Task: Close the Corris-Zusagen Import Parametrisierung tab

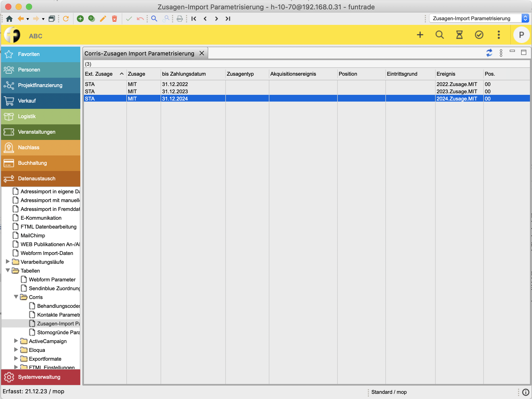Action: coord(202,53)
